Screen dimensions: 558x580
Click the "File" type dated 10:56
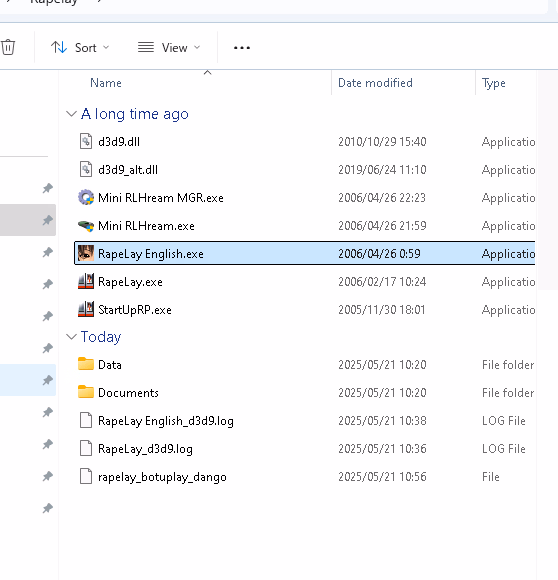[491, 477]
